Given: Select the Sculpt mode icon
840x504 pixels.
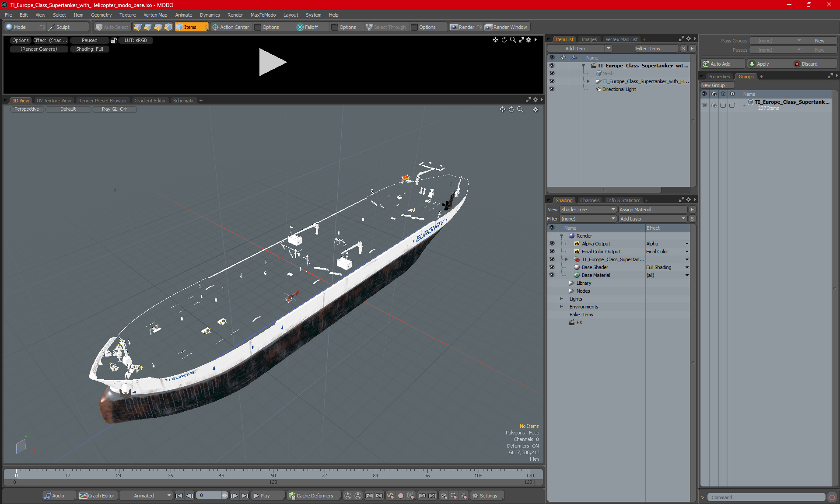Looking at the screenshot, I should 52,27.
